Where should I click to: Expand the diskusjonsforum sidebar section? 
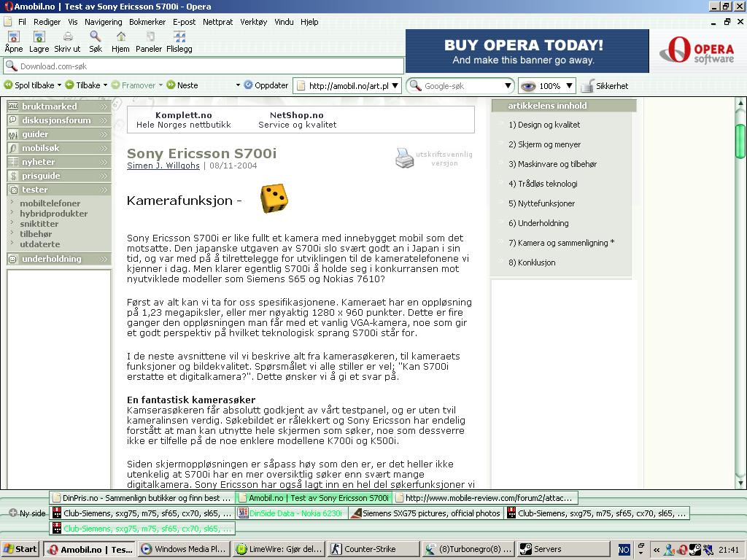[59, 120]
